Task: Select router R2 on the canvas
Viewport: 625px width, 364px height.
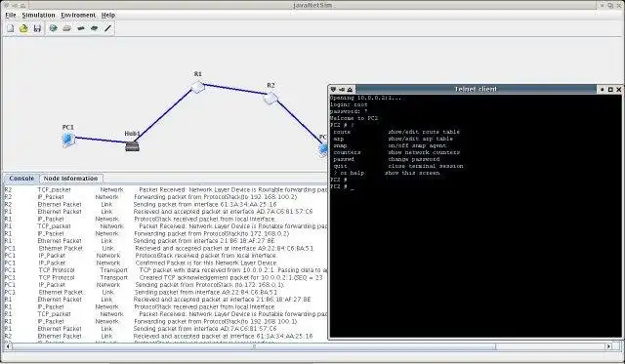Action: click(271, 98)
